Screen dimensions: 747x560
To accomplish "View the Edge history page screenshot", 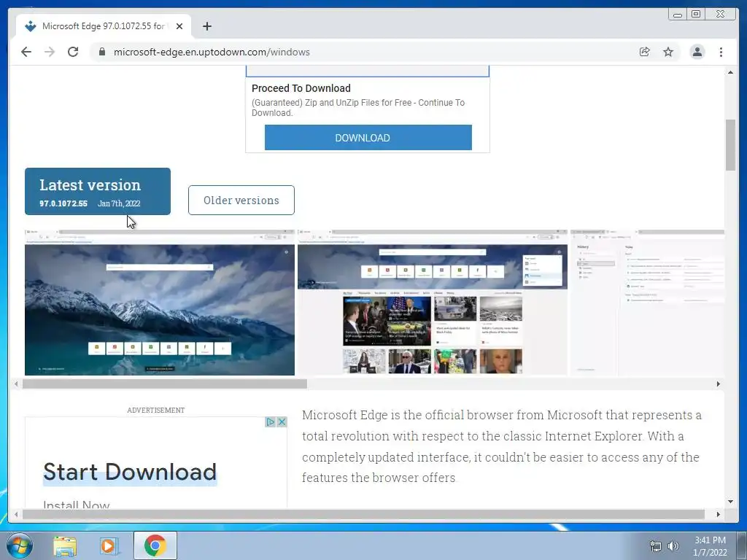I will [x=648, y=303].
